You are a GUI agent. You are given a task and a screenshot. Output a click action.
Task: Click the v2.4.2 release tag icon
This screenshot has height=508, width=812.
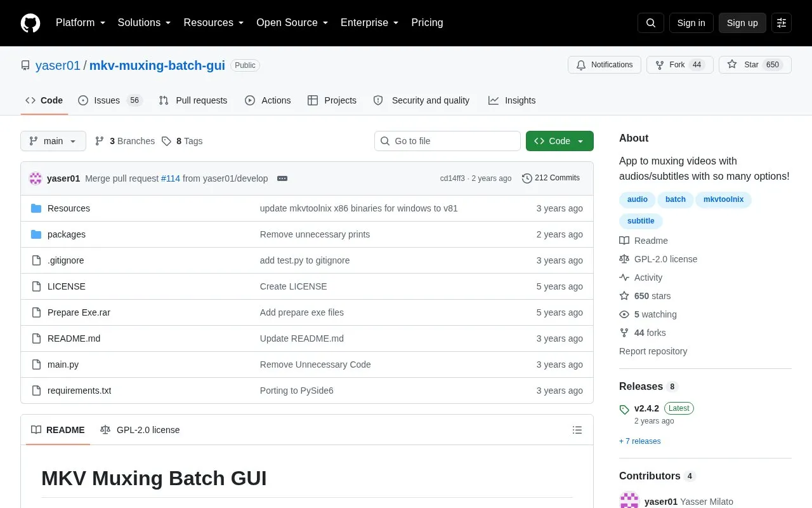(x=624, y=409)
